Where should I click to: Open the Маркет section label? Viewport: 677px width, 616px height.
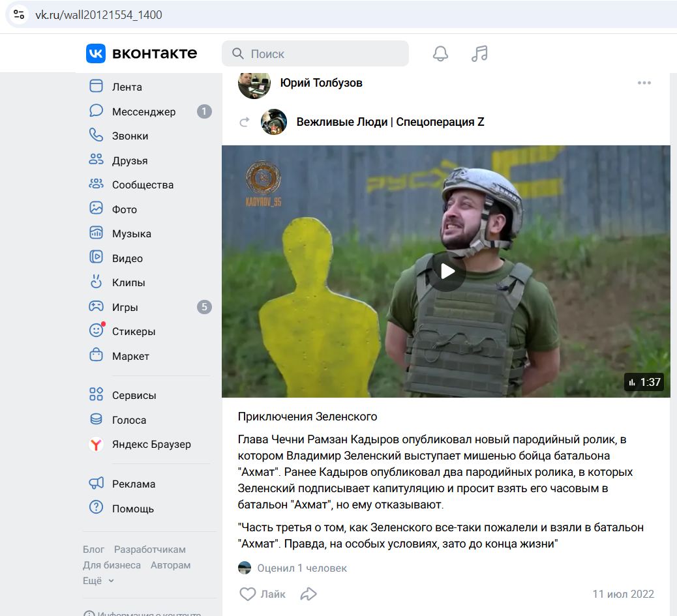tap(130, 356)
